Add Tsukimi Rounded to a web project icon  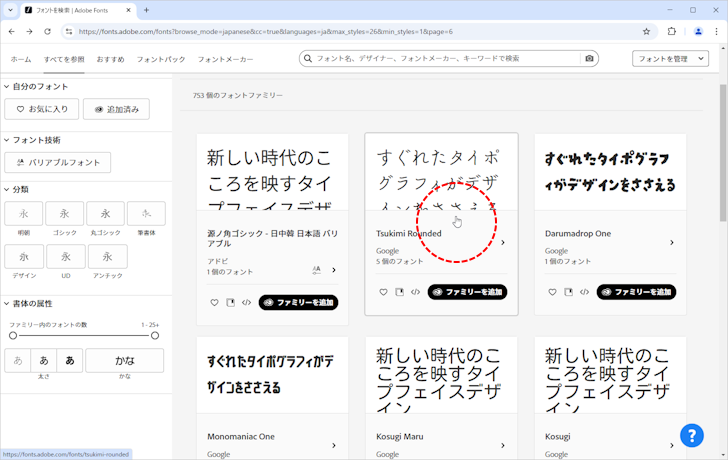click(x=399, y=292)
